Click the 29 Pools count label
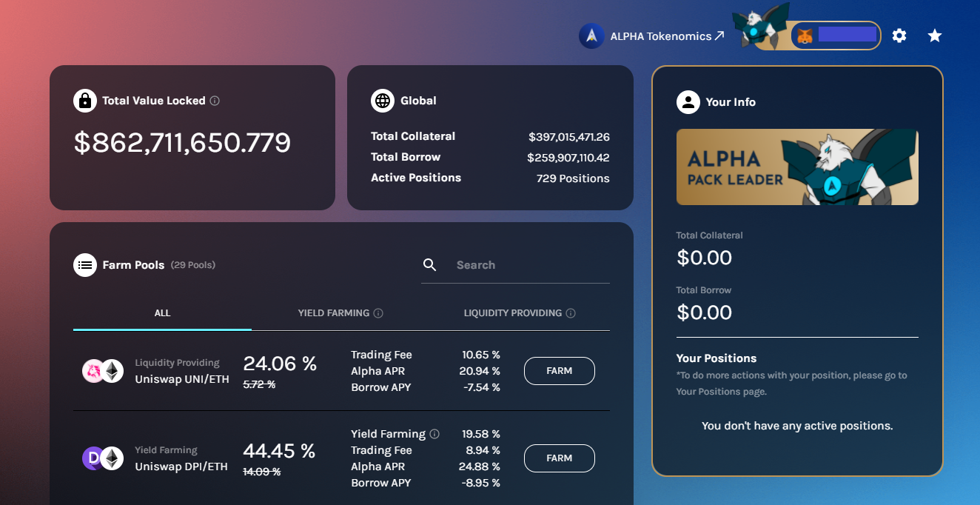 pyautogui.click(x=193, y=265)
